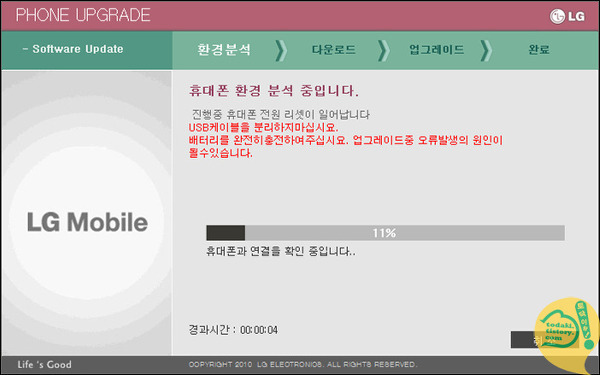Click the status text 휴대폰과 연결을 확인 중입니다..
This screenshot has height=375, width=600.
pyautogui.click(x=281, y=251)
